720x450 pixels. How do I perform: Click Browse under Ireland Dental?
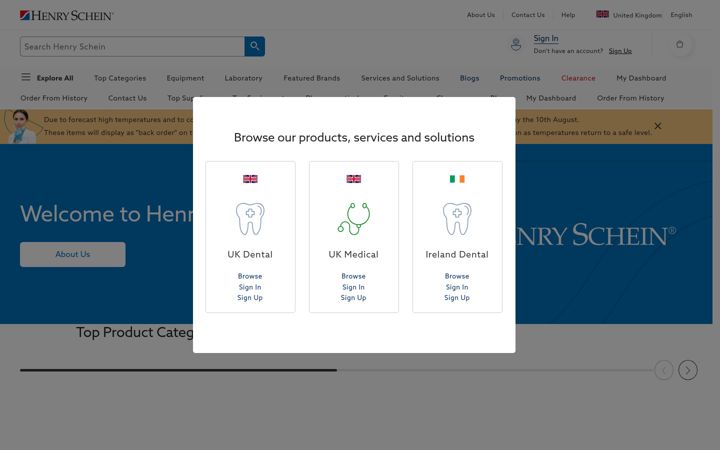click(457, 276)
